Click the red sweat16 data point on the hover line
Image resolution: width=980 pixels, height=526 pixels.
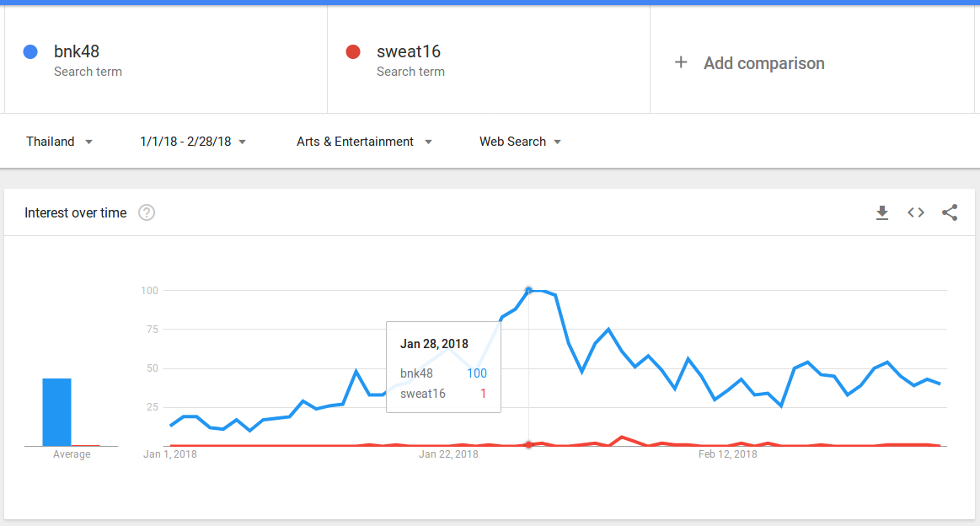(x=528, y=444)
